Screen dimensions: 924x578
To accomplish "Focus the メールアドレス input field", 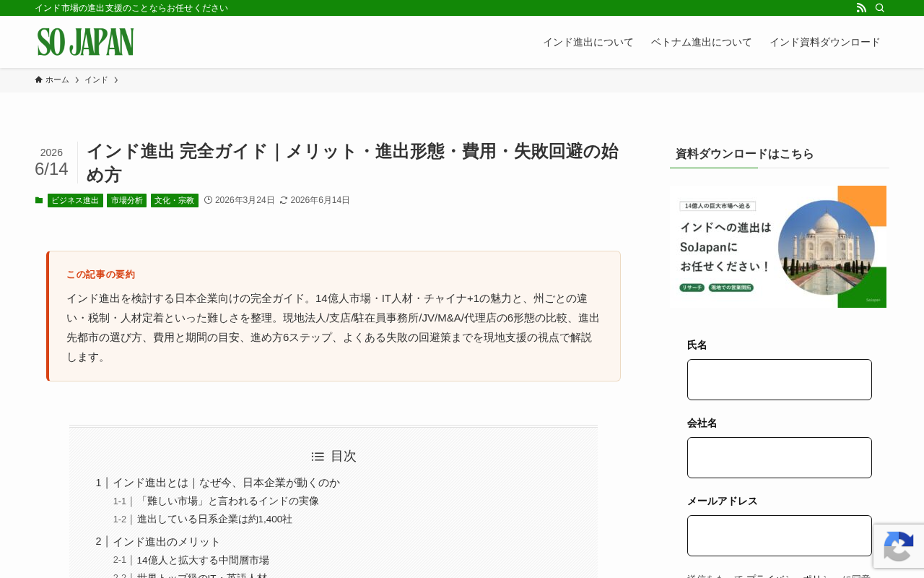I will coord(780,535).
